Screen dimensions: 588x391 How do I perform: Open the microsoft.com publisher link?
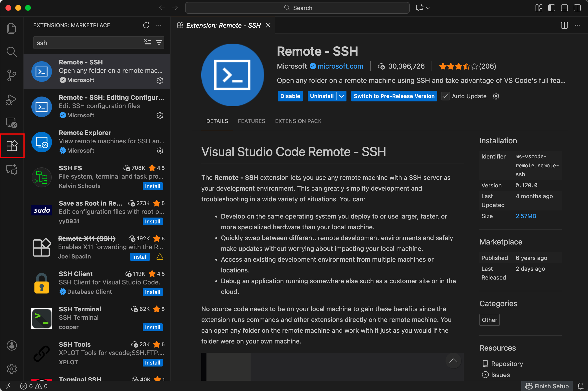pos(340,66)
